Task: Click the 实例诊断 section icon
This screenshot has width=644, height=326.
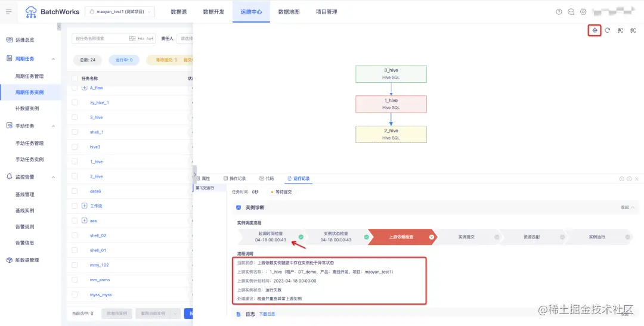Action: [x=239, y=208]
